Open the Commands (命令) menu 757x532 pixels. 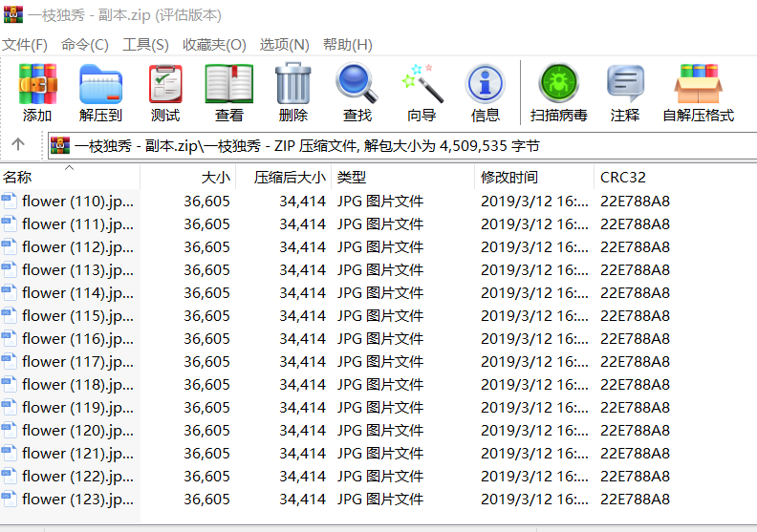pos(85,45)
